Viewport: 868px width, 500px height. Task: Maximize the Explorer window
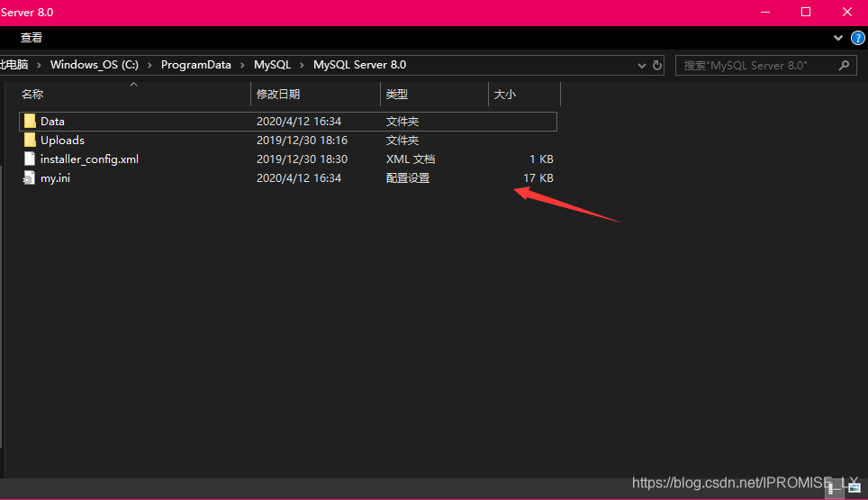coord(806,13)
